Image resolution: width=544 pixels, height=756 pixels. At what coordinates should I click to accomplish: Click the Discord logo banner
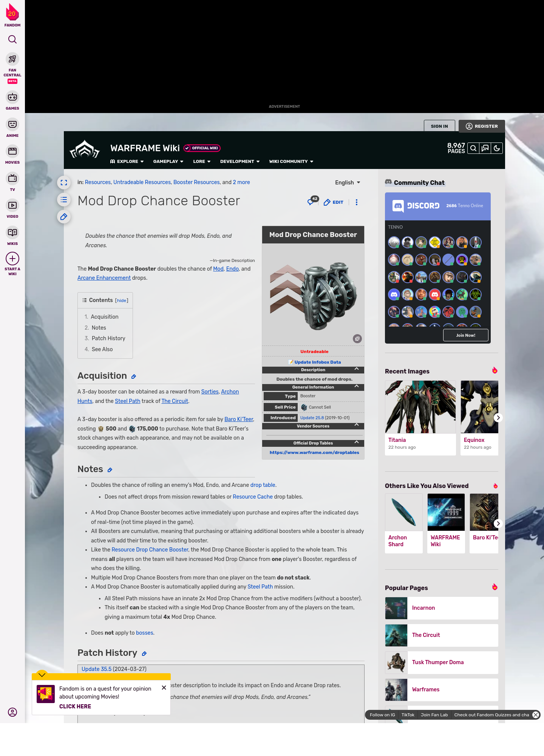(416, 206)
